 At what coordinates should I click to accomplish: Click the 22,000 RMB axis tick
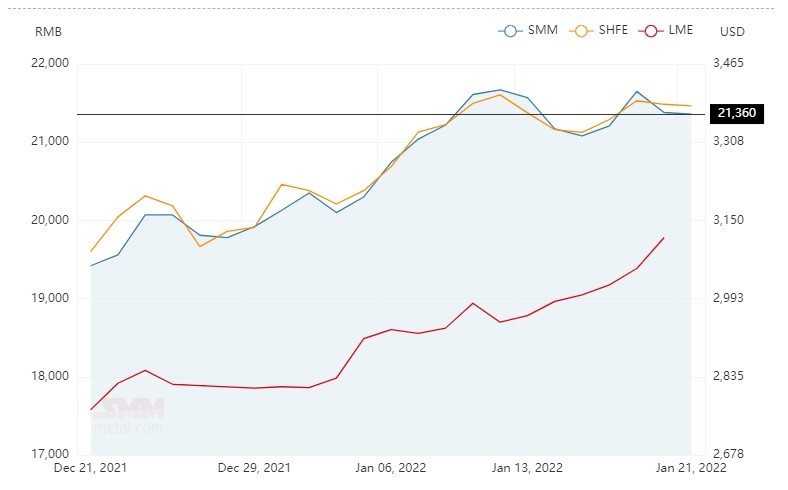(x=50, y=63)
